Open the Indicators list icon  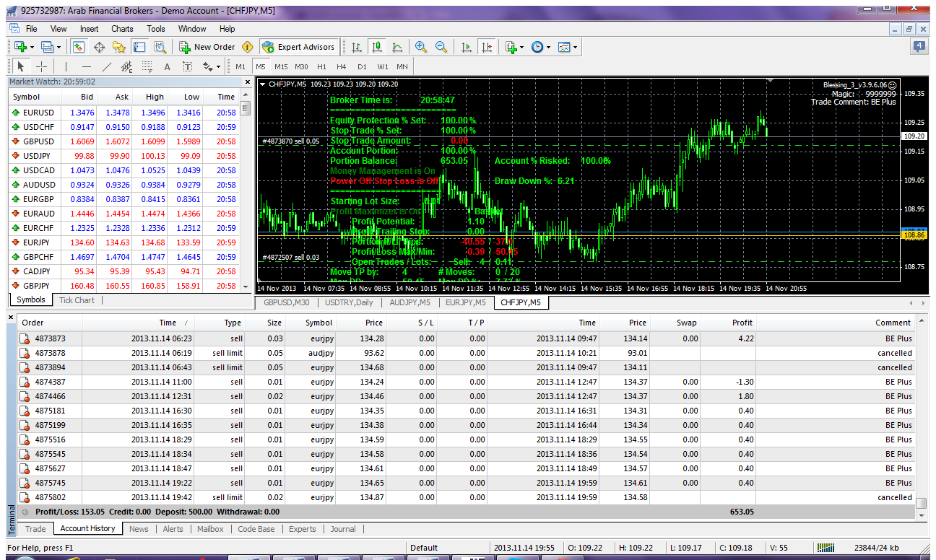click(x=511, y=47)
